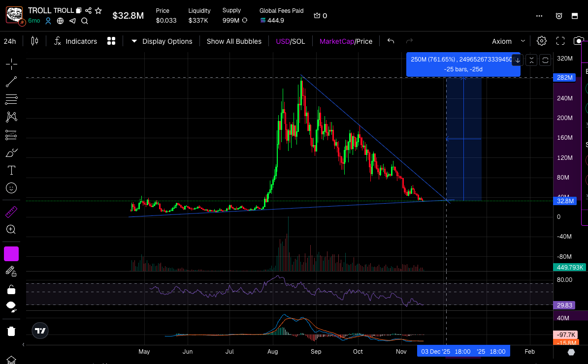
Task: Click the $32.8M market cap value
Action: pos(128,16)
